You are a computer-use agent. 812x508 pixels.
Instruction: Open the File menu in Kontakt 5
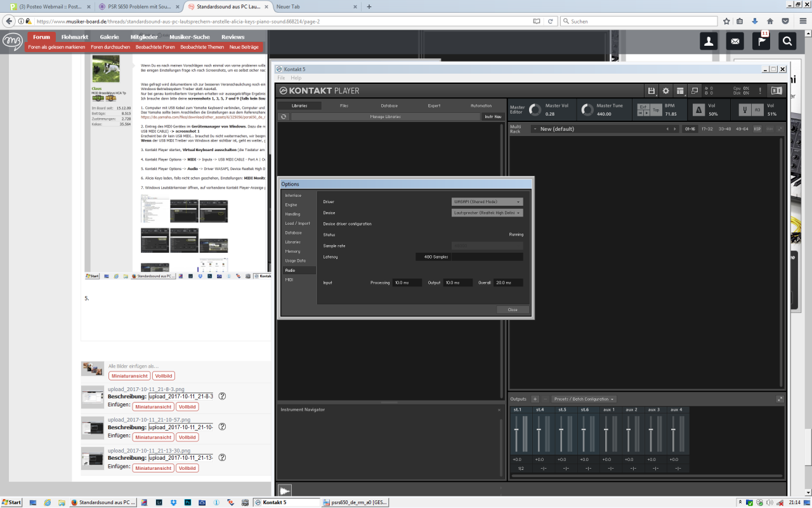point(281,77)
